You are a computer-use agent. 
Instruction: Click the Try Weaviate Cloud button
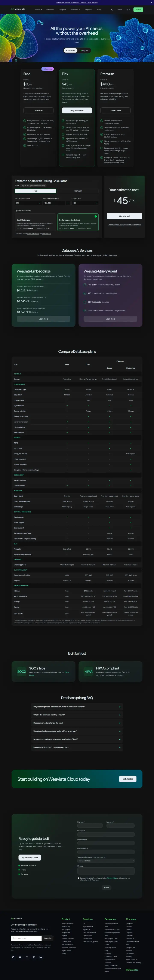click(x=30, y=858)
